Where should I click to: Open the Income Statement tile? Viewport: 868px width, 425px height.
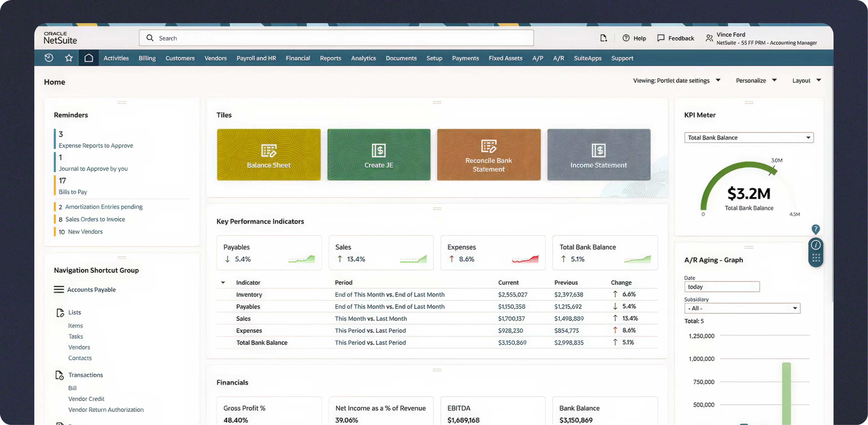point(599,155)
